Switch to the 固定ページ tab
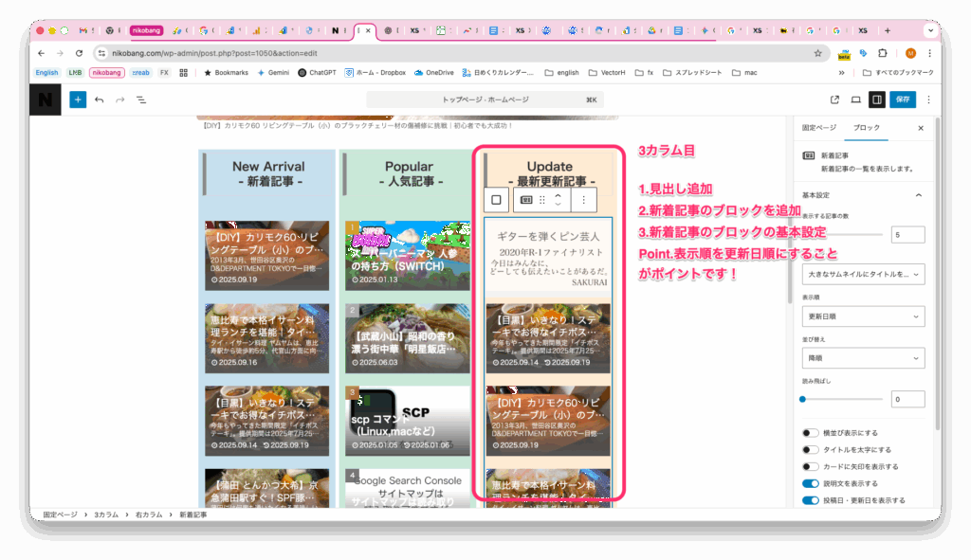The width and height of the screenshot is (971, 560). (819, 127)
